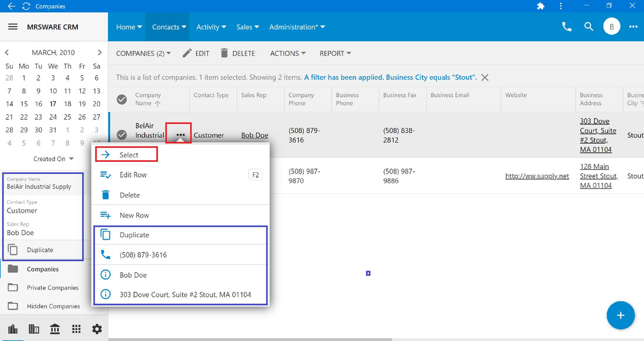Image resolution: width=644 pixels, height=341 pixels.
Task: Open the Created On dropdown
Action: [x=53, y=159]
